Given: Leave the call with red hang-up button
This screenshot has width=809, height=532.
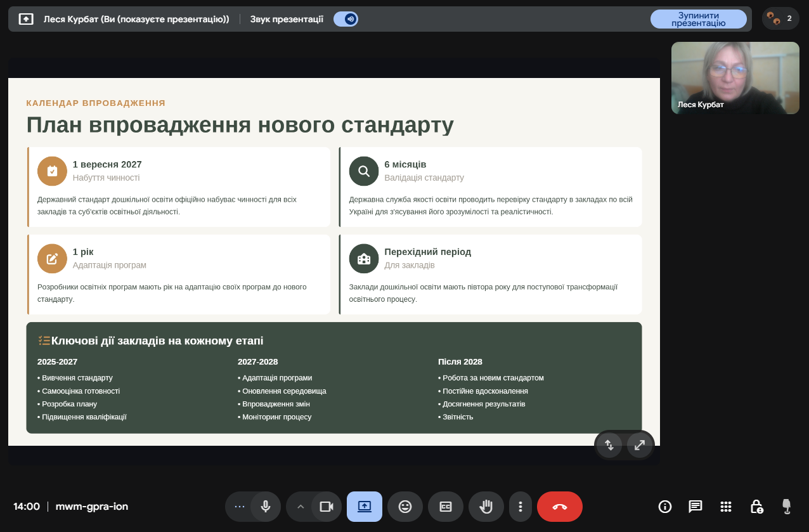Looking at the screenshot, I should click(559, 507).
